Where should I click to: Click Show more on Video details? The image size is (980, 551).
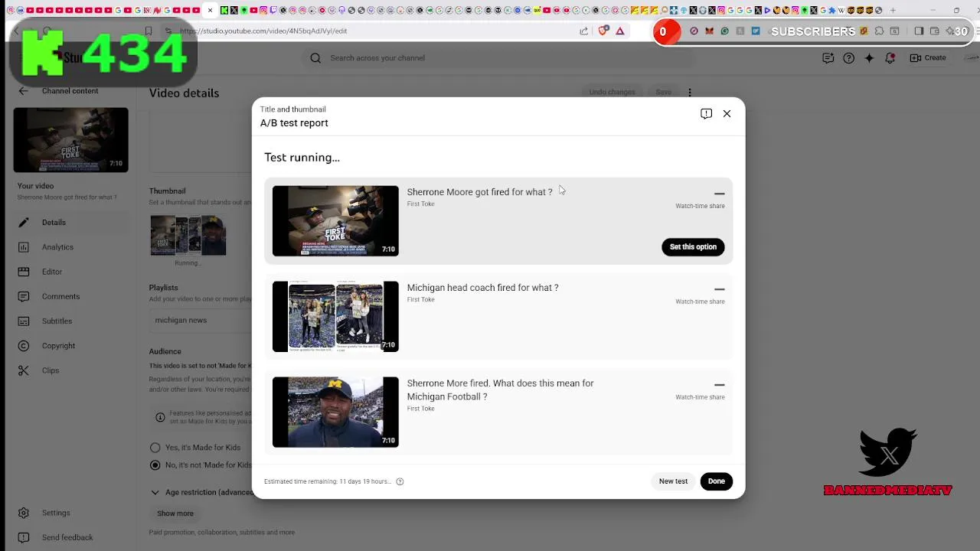coord(175,514)
